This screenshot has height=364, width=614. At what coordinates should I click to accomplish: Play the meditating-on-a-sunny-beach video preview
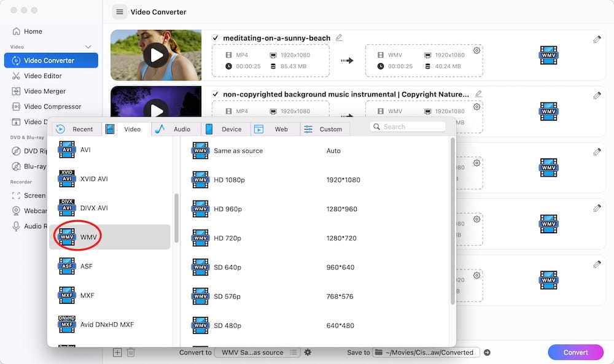tap(156, 55)
